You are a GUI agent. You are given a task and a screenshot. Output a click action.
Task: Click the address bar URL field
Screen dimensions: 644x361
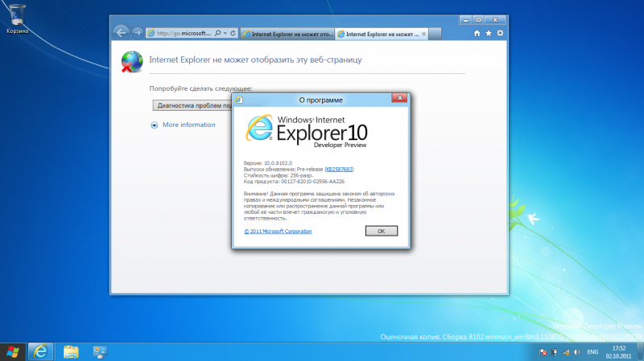coord(181,34)
